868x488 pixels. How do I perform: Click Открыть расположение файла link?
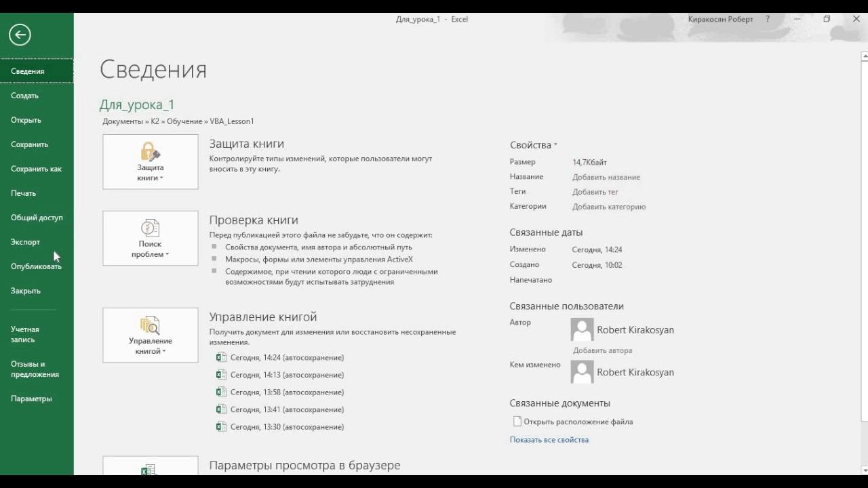tap(578, 422)
